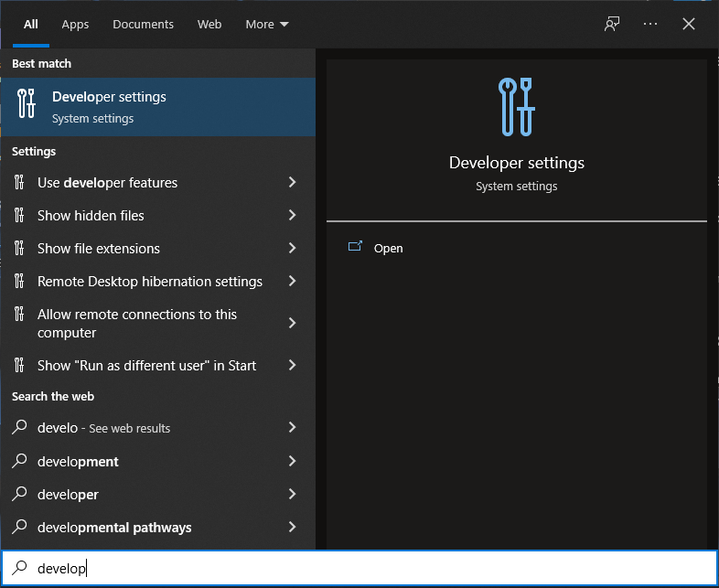Click the search text field containing 'develop'

click(366, 568)
